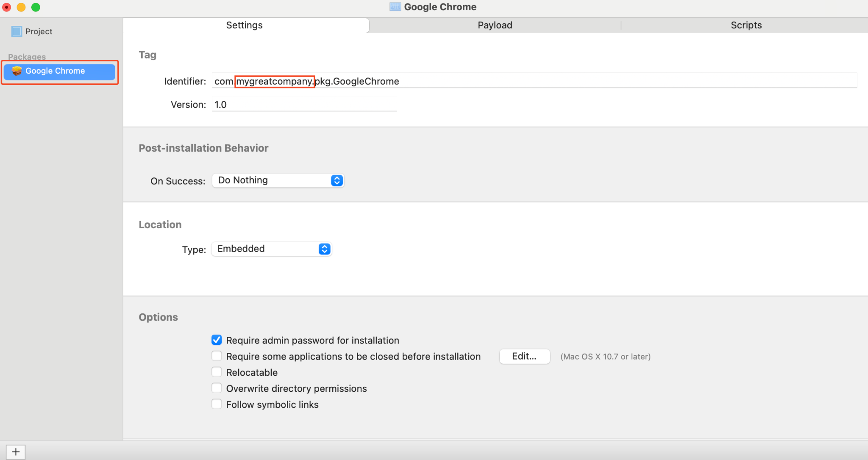
Task: Enable Require some applications to be closed
Action: (x=217, y=356)
